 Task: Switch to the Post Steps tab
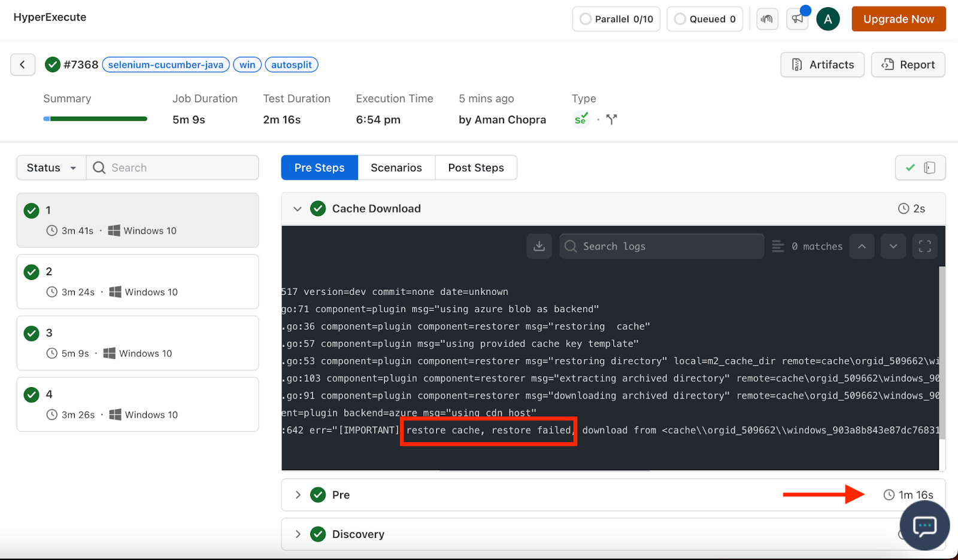475,168
